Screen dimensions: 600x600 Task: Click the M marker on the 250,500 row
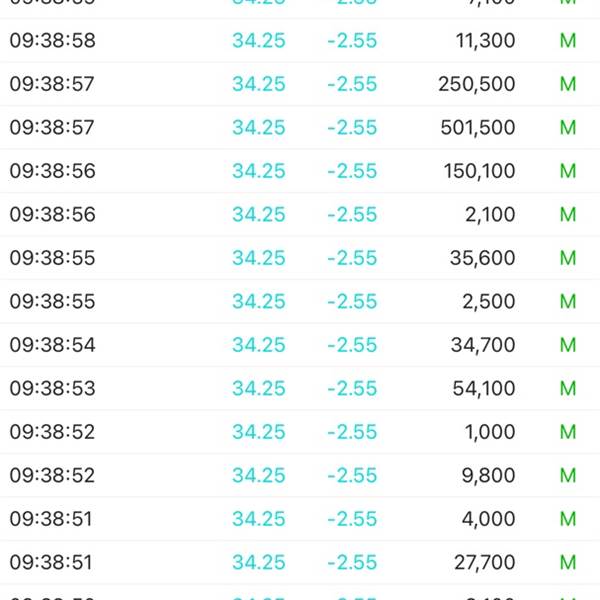pyautogui.click(x=568, y=84)
